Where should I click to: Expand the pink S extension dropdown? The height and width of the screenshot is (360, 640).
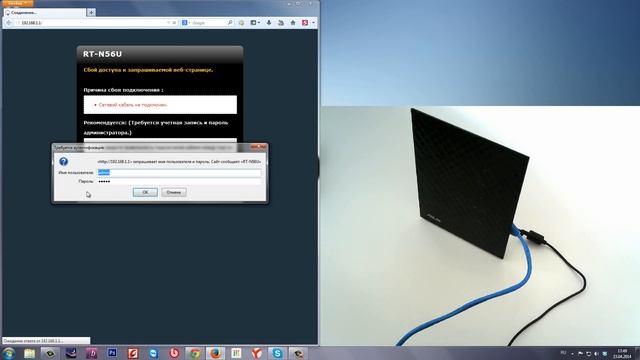(313, 23)
